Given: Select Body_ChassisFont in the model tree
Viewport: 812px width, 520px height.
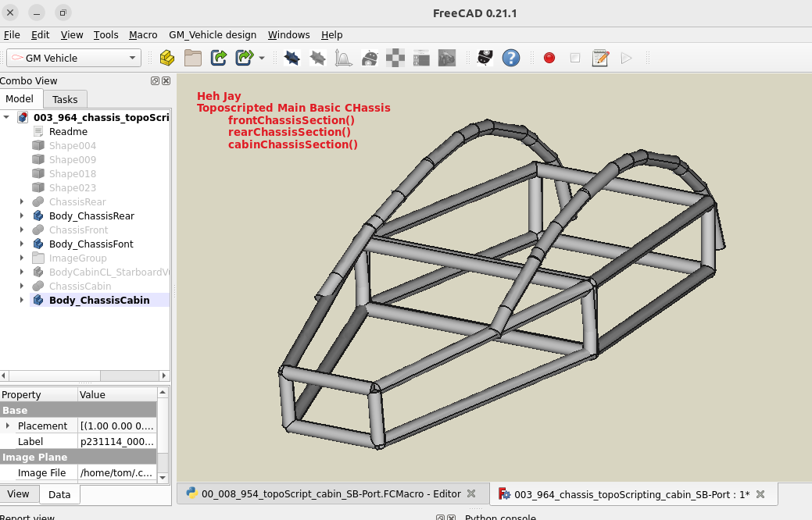Looking at the screenshot, I should point(91,244).
